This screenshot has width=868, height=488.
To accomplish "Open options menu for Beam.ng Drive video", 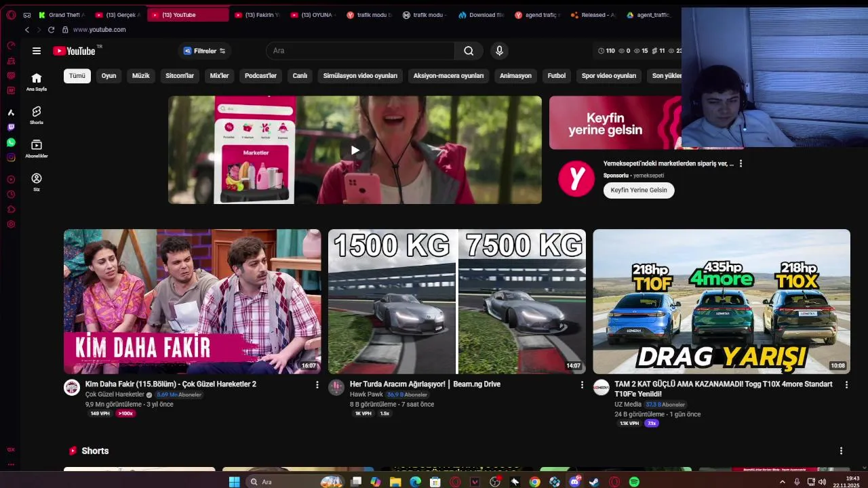I will pos(581,385).
